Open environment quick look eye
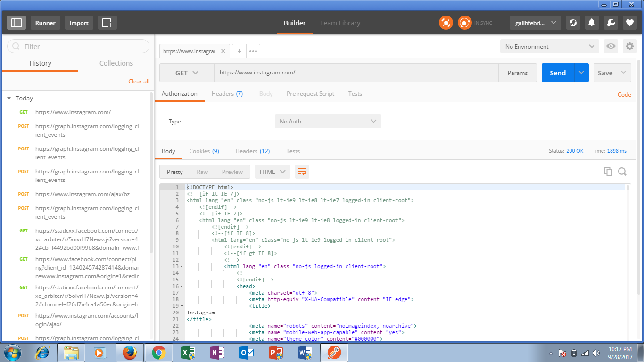Viewport: 644px width, 362px height. coord(611,46)
